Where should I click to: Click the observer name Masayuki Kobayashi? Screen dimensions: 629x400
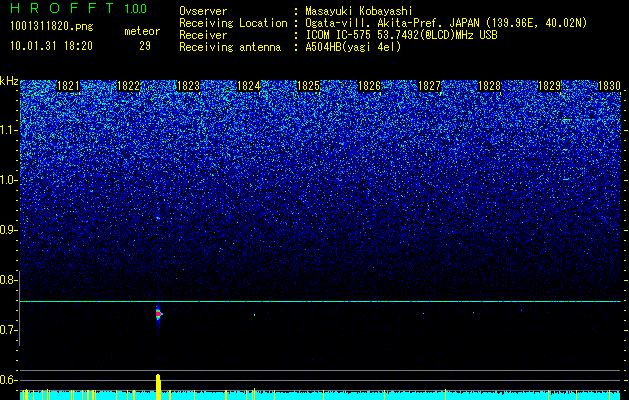(x=359, y=11)
